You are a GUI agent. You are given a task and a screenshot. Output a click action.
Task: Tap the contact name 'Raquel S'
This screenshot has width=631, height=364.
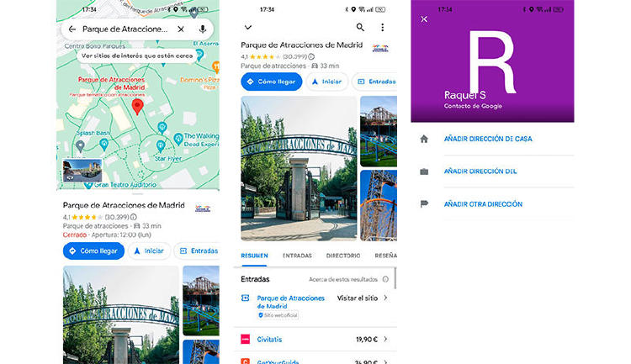pos(464,95)
